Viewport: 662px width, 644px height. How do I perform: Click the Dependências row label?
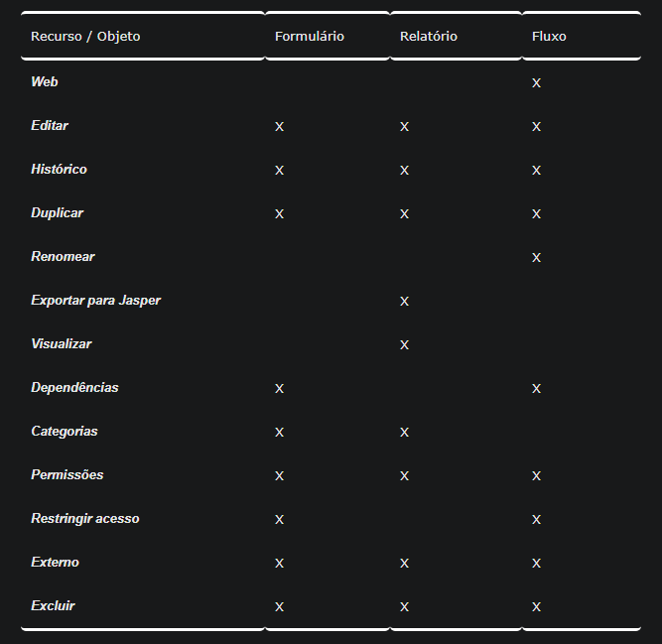[x=74, y=388]
